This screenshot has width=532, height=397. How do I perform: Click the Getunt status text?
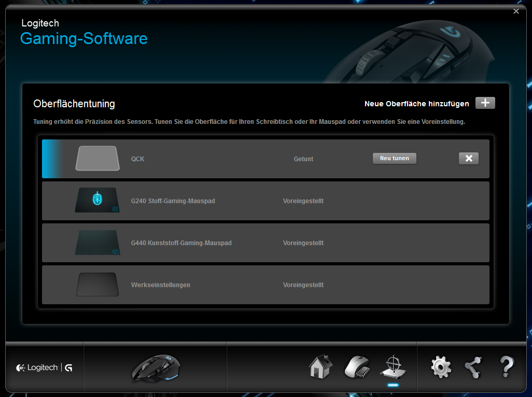[303, 159]
